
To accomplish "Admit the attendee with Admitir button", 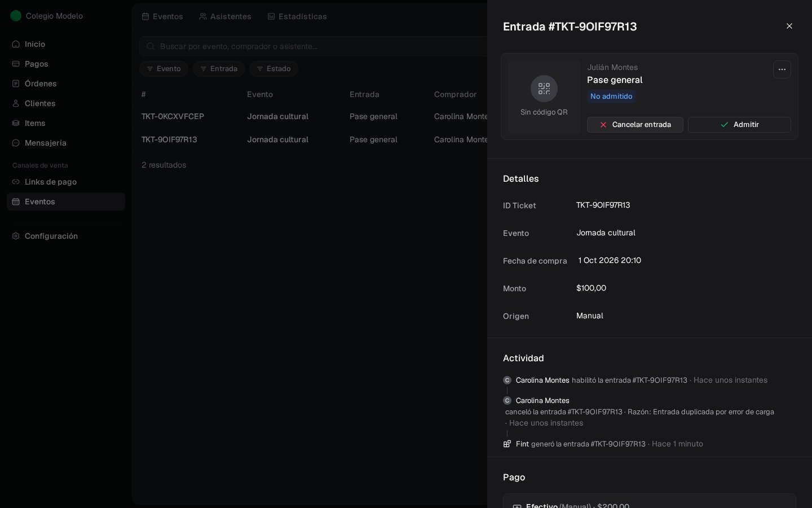I will (x=739, y=125).
